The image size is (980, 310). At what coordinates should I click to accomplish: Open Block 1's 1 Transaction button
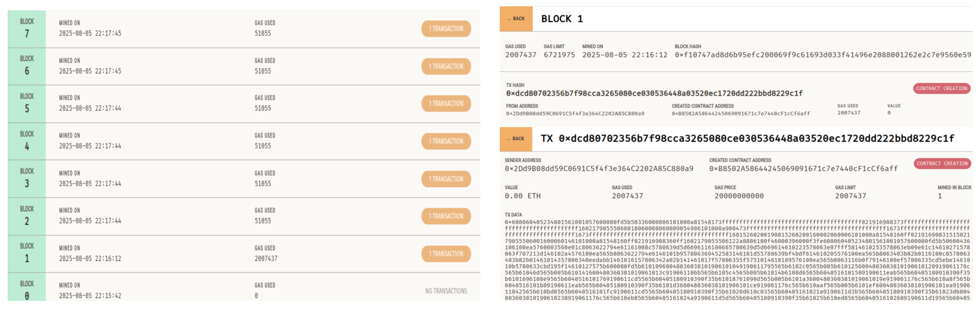tap(446, 254)
